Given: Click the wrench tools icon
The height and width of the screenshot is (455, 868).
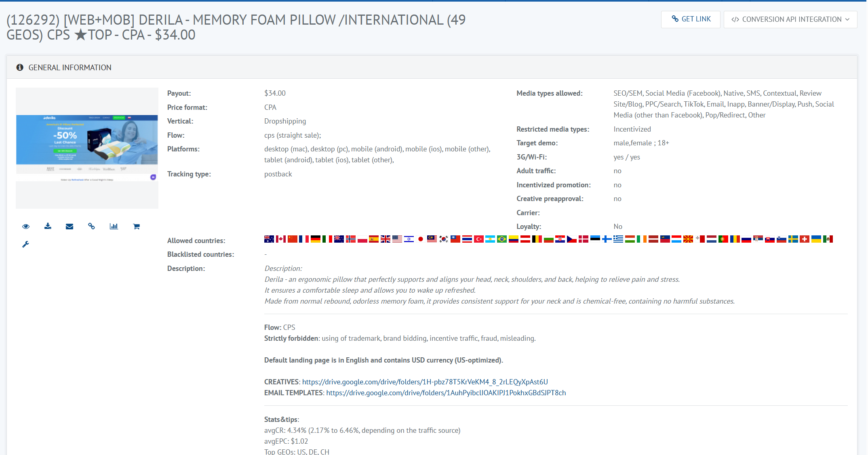Looking at the screenshot, I should [x=26, y=244].
